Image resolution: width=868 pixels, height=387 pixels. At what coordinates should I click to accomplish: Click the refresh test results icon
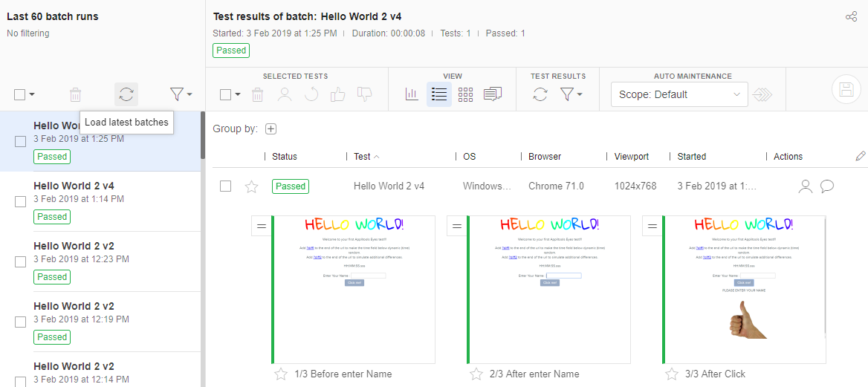pos(540,94)
